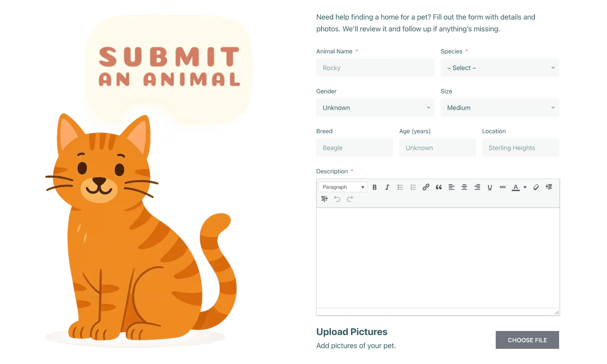The height and width of the screenshot is (364, 607).
Task: Open the text color picker arrow
Action: pyautogui.click(x=524, y=187)
